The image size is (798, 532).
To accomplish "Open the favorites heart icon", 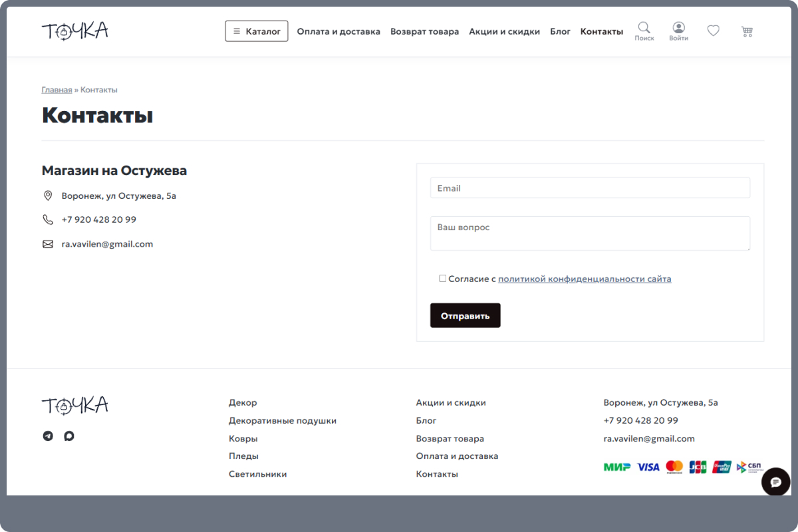I will (713, 31).
